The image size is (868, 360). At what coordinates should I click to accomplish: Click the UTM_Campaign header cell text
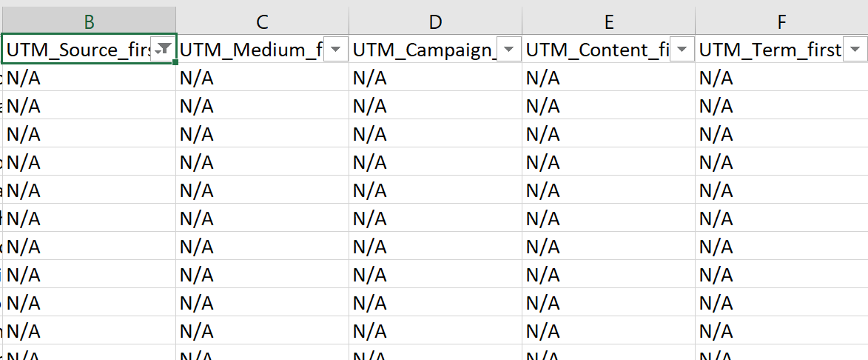coord(425,50)
